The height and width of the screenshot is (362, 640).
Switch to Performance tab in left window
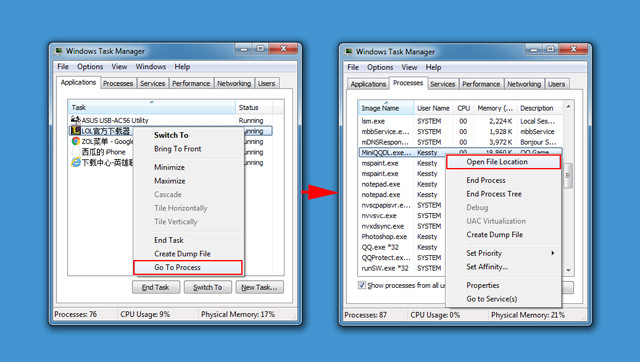click(x=191, y=83)
